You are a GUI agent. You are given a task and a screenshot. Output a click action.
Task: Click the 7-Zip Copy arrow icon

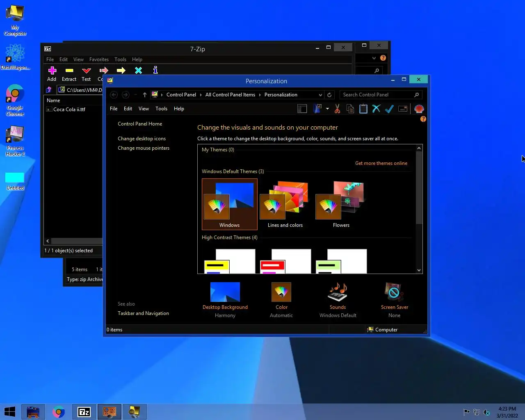pyautogui.click(x=103, y=70)
